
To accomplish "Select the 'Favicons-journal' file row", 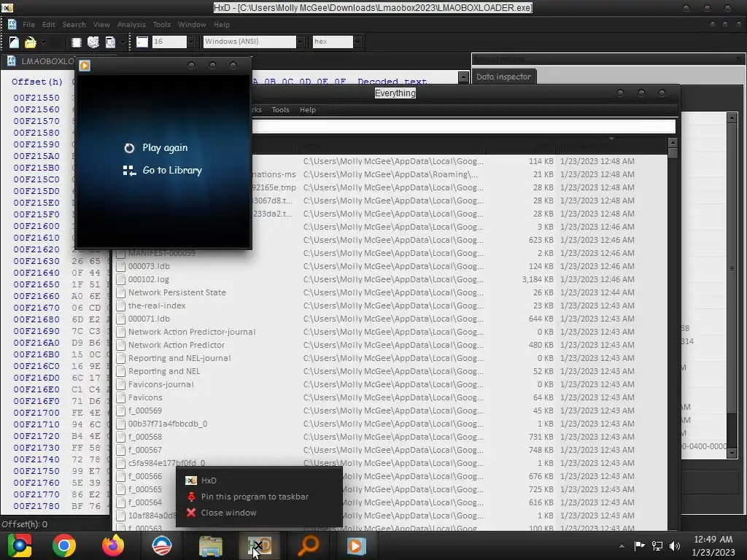I will click(x=391, y=384).
